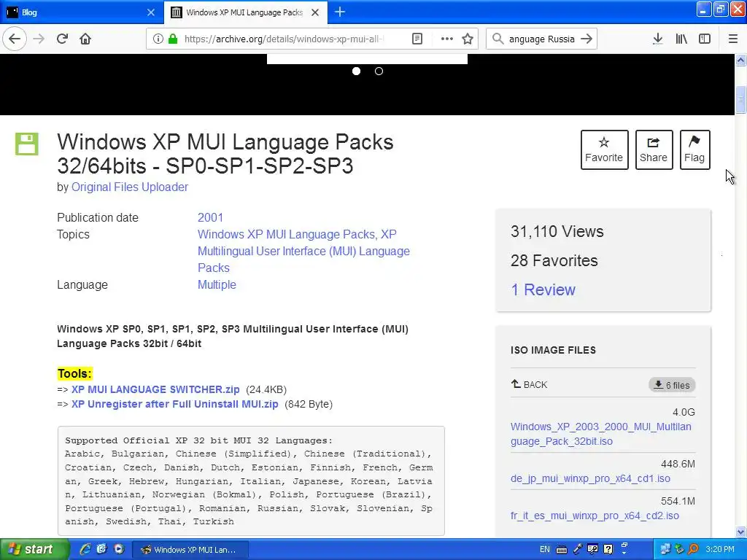Click the vertical scrollbar thumb
The height and width of the screenshot is (560, 747).
740,99
